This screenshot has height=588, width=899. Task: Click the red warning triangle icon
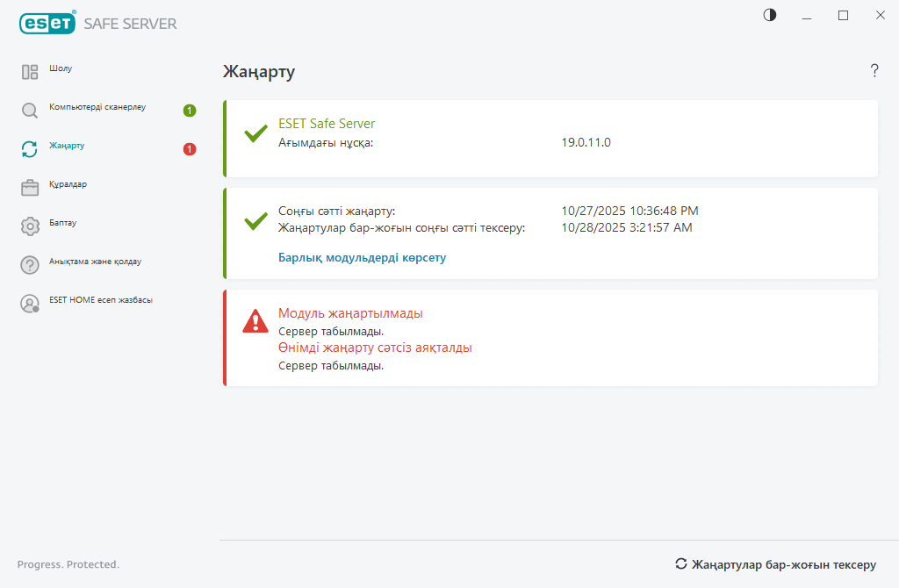pyautogui.click(x=255, y=321)
